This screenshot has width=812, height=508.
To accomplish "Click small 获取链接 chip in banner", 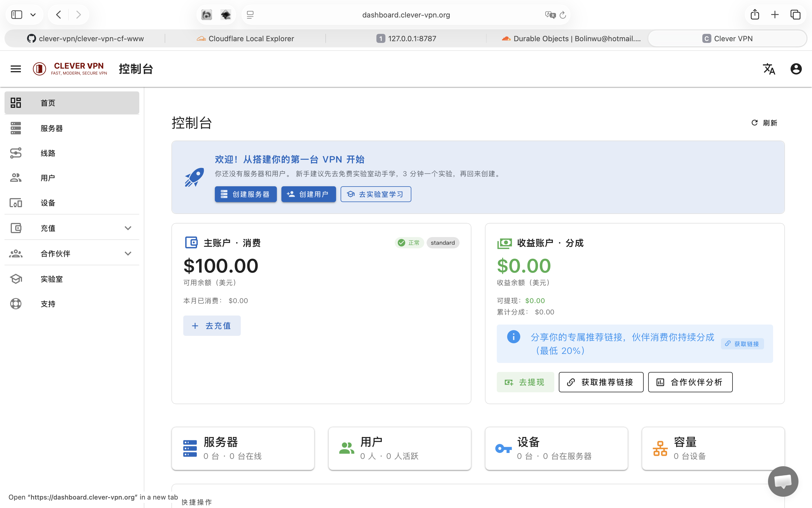I will pyautogui.click(x=742, y=343).
